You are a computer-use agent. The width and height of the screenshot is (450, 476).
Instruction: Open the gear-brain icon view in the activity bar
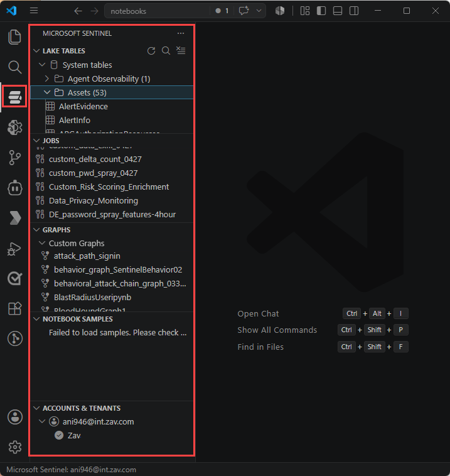(14, 127)
